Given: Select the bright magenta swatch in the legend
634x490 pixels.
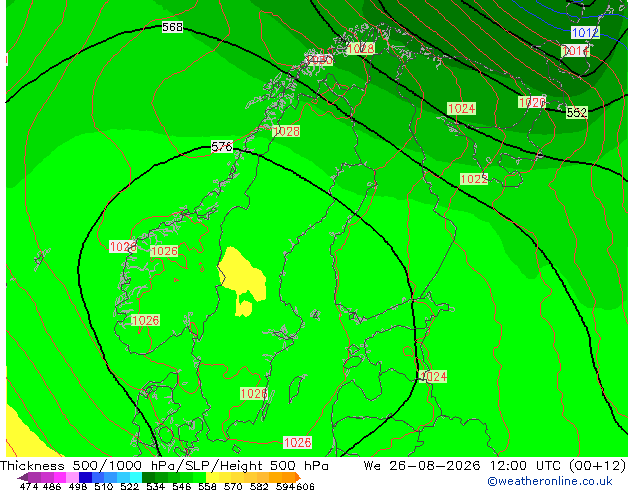Looking at the screenshot, I should click(60, 477).
